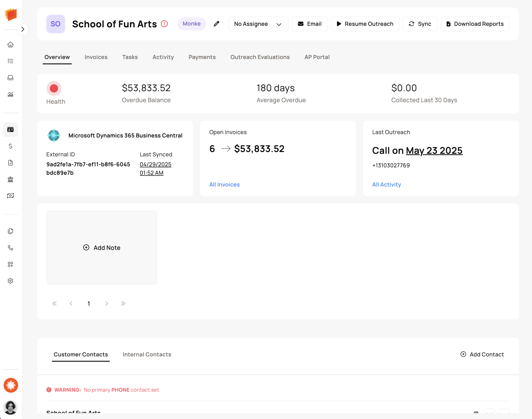Click the pencil edit icon beside Monke
Image resolution: width=532 pixels, height=419 pixels.
coord(216,24)
